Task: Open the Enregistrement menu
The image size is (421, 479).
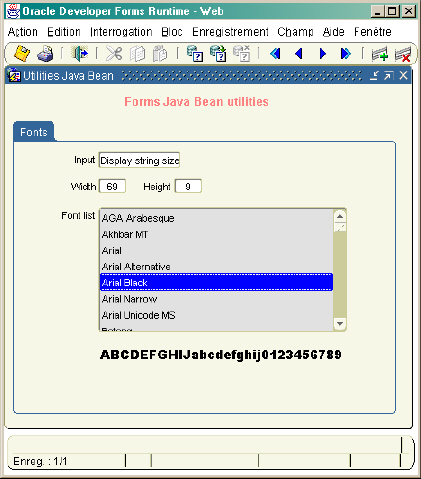Action: pos(230,32)
